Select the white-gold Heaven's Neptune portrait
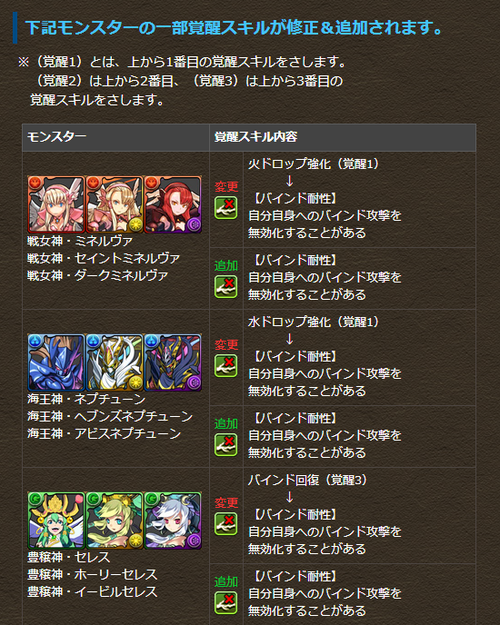Image resolution: width=500 pixels, height=625 pixels. tap(114, 363)
